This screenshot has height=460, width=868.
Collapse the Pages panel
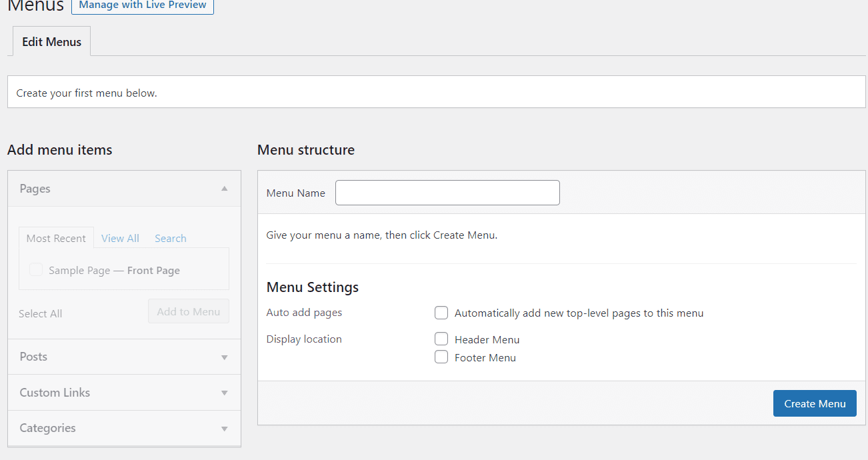(224, 189)
